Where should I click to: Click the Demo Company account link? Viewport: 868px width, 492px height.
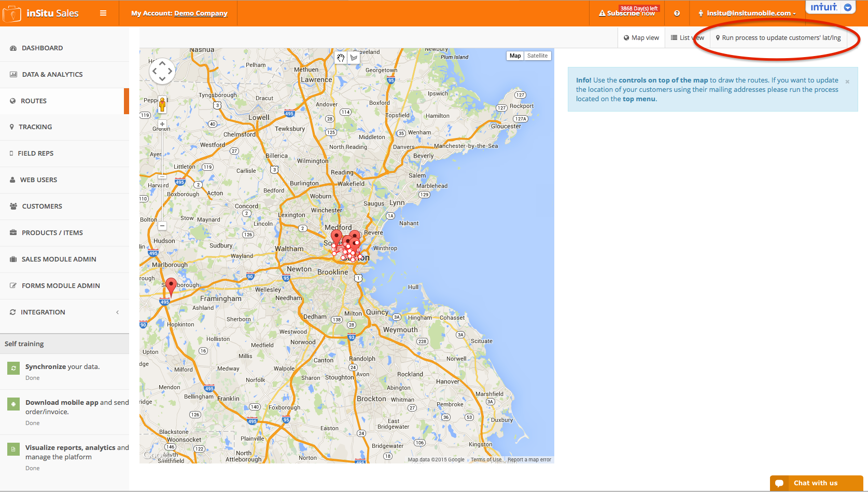[x=201, y=13]
